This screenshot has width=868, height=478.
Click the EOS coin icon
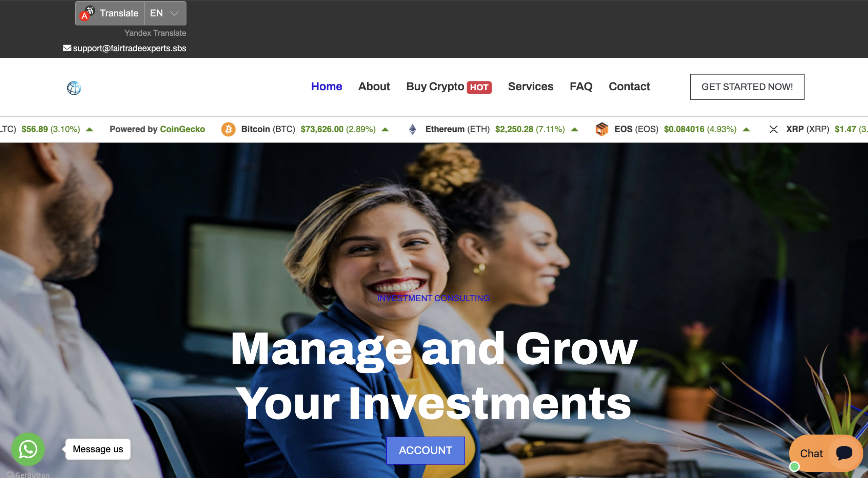(602, 129)
